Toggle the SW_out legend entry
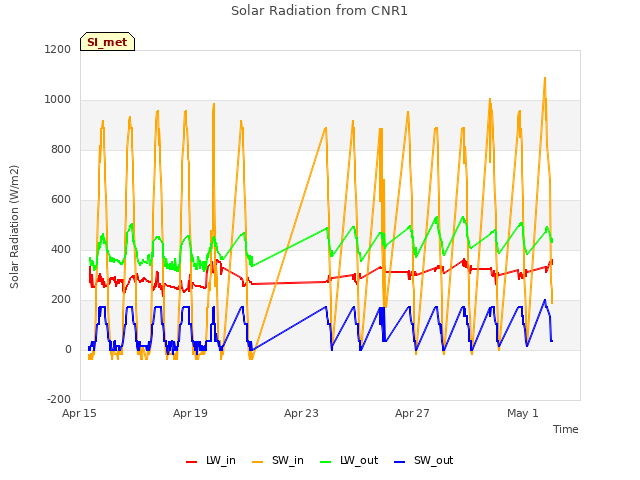Screen dimensions: 640x480 [423, 461]
